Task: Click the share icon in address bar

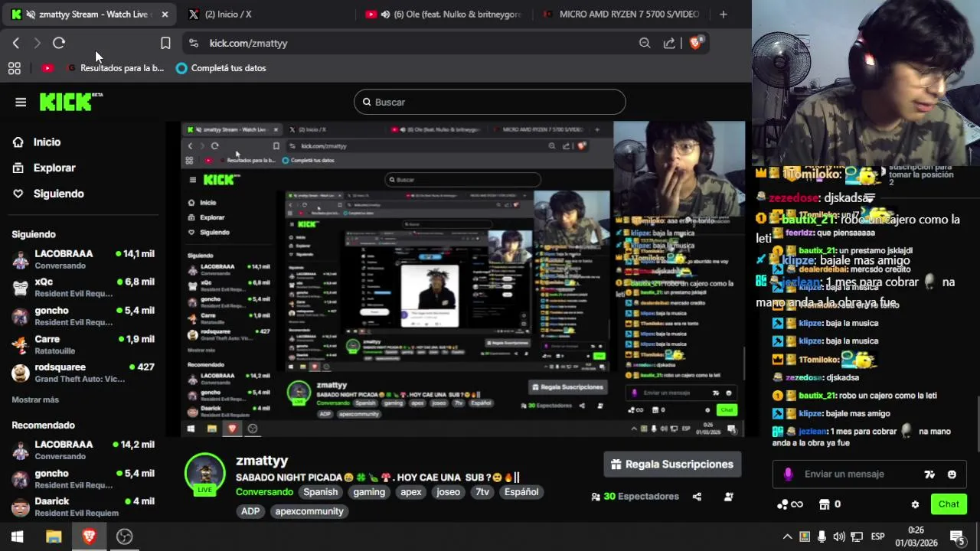Action: click(x=669, y=43)
